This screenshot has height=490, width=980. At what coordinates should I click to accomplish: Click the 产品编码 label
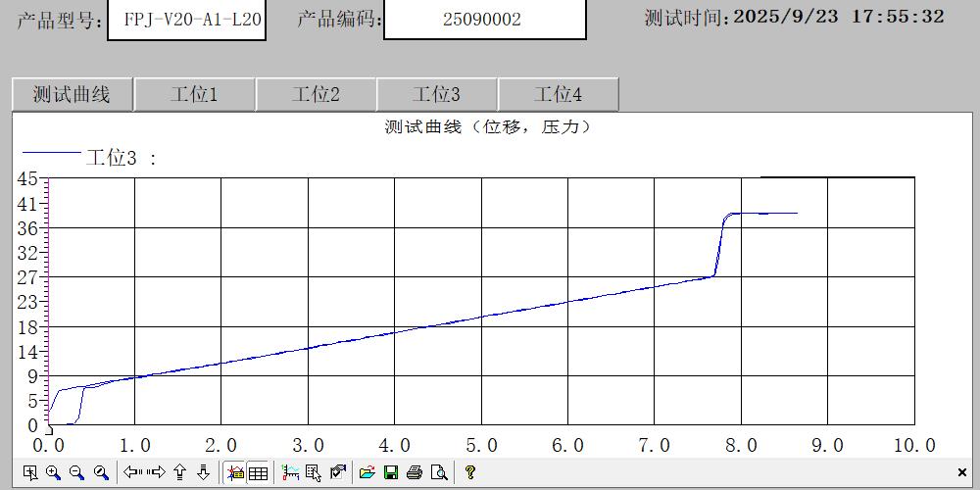(339, 20)
